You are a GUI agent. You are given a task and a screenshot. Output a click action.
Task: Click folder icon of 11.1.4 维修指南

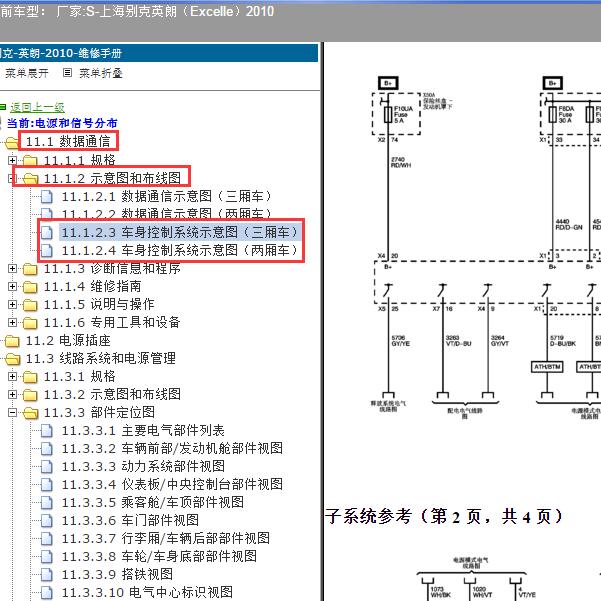(x=30, y=287)
